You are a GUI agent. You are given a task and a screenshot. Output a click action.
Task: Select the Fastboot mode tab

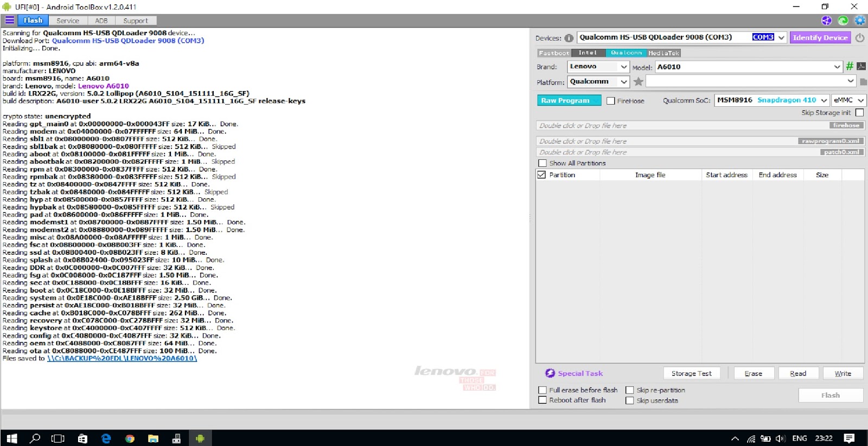[x=554, y=53]
